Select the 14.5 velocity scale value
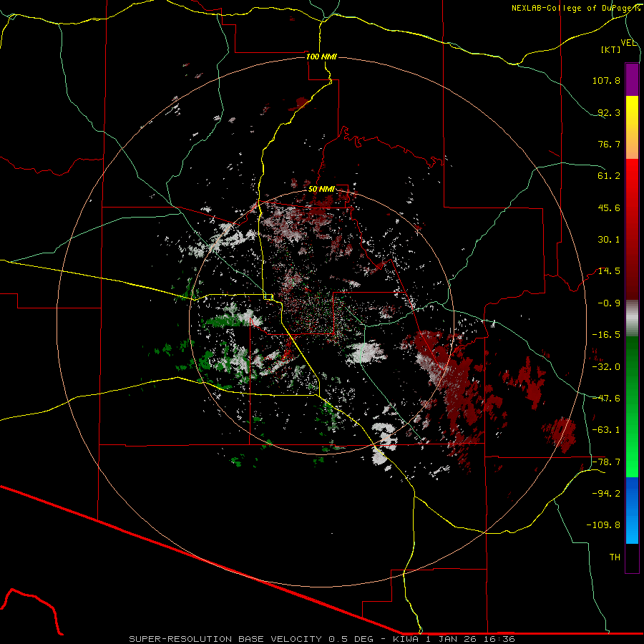Screen dimensions: 644x644 pos(609,271)
